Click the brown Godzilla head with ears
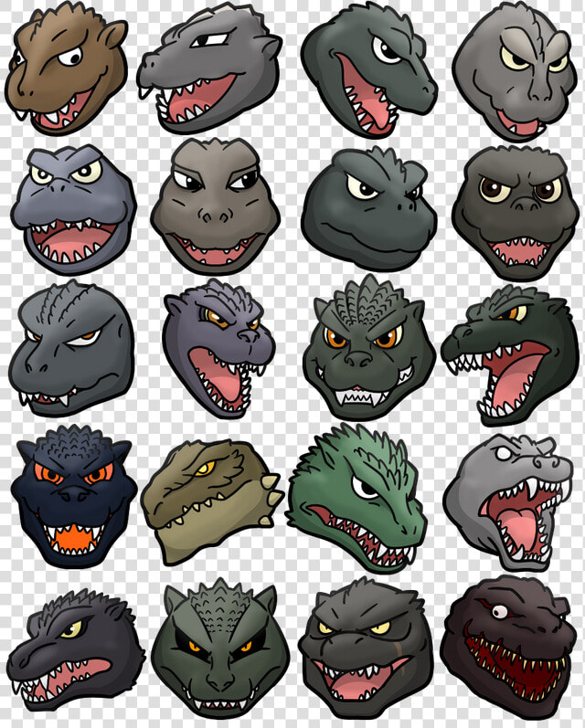 (67, 69)
